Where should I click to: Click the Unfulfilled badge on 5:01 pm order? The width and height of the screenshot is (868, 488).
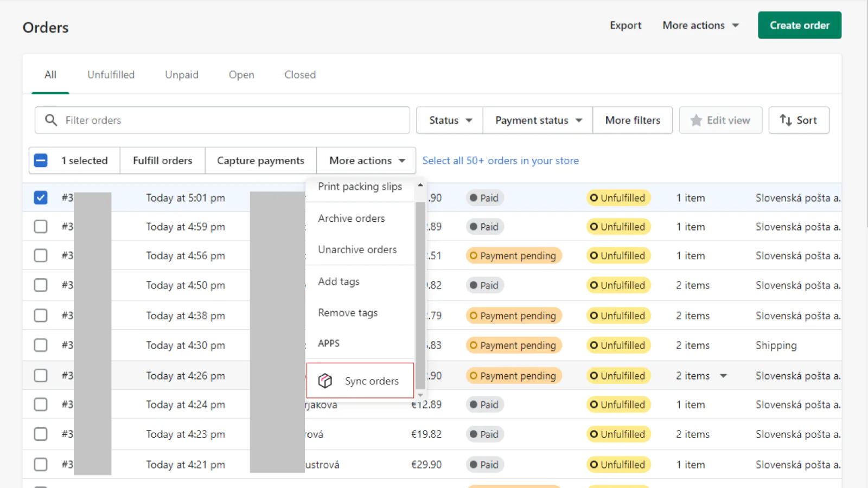618,198
